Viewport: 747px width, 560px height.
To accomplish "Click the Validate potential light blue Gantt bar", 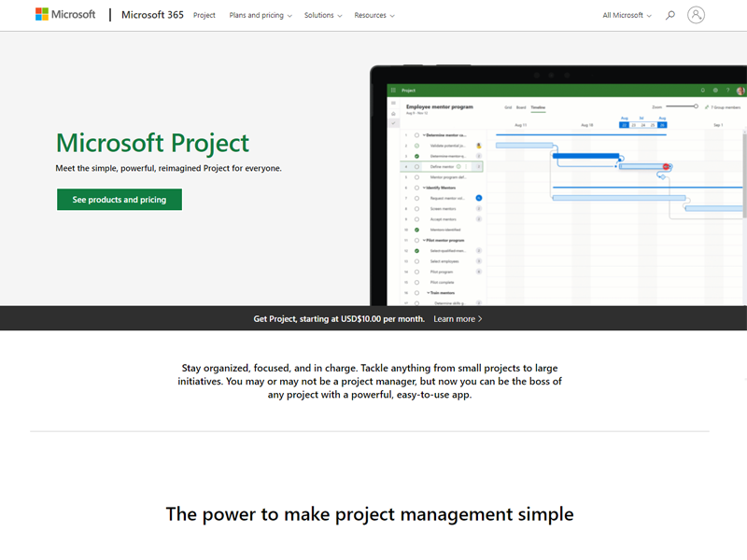I will click(524, 146).
